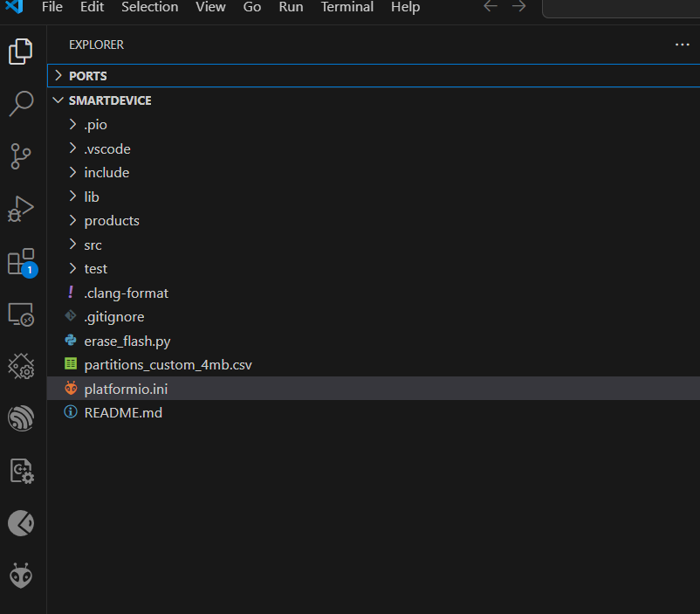Go forward with the right arrow
The width and height of the screenshot is (700, 614).
(518, 7)
